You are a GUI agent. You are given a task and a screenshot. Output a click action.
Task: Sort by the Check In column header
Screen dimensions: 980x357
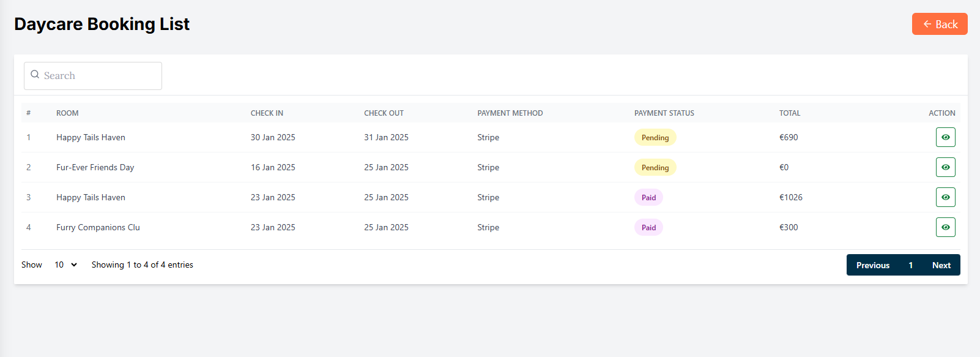[267, 113]
